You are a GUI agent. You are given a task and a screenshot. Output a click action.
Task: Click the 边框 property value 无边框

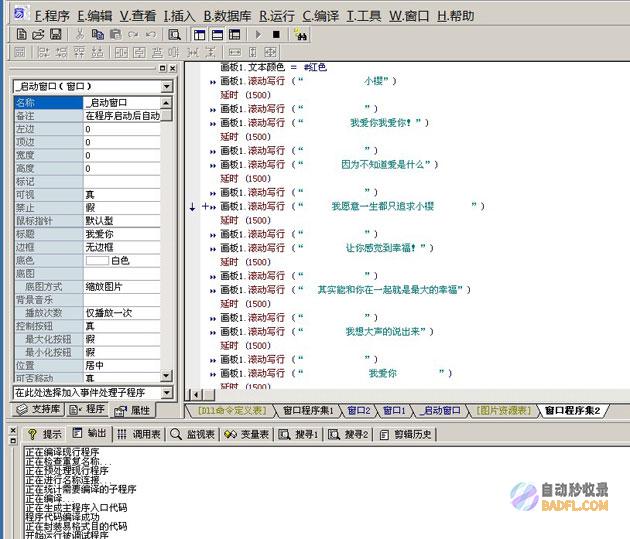[122, 247]
